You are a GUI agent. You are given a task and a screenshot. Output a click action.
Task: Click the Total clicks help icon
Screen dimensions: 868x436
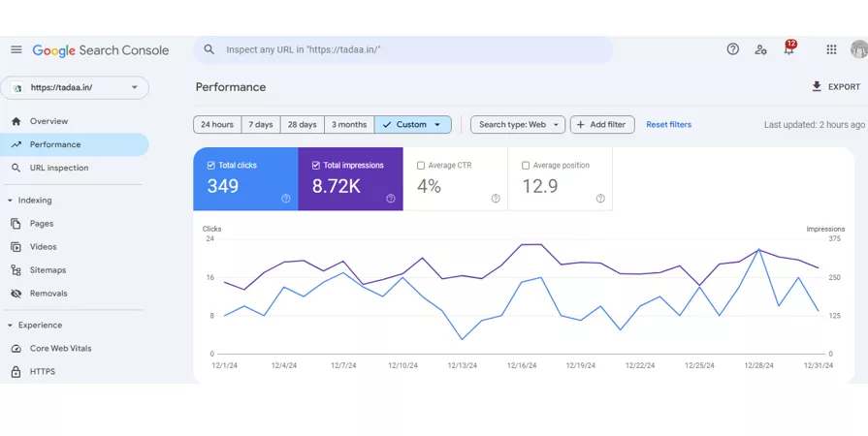click(286, 199)
